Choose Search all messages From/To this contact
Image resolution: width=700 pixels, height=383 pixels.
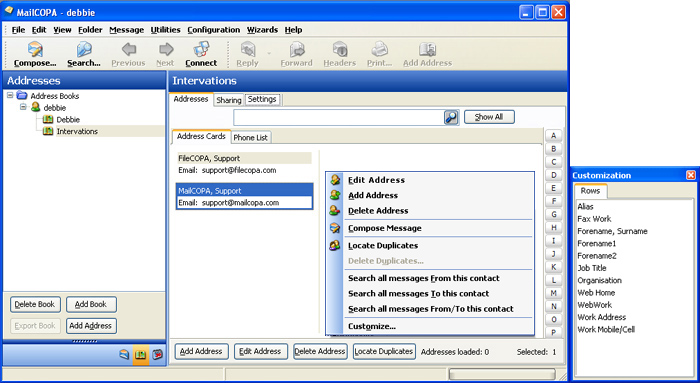tap(431, 308)
